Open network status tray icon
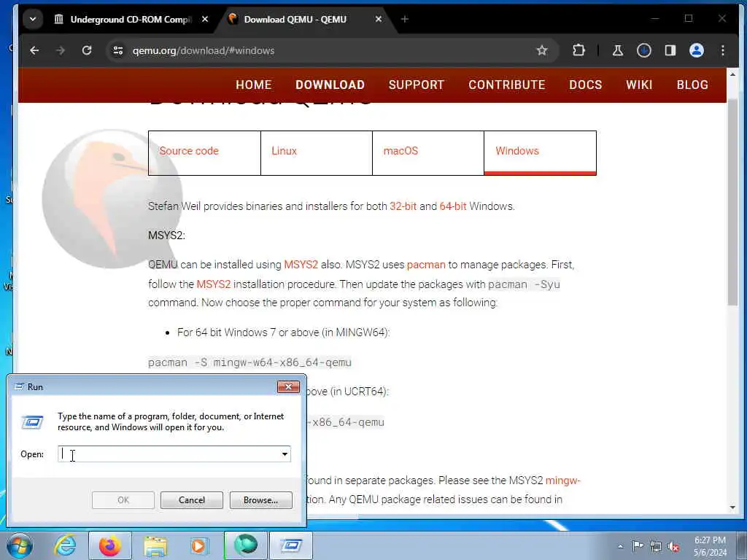747x560 pixels. point(656,546)
